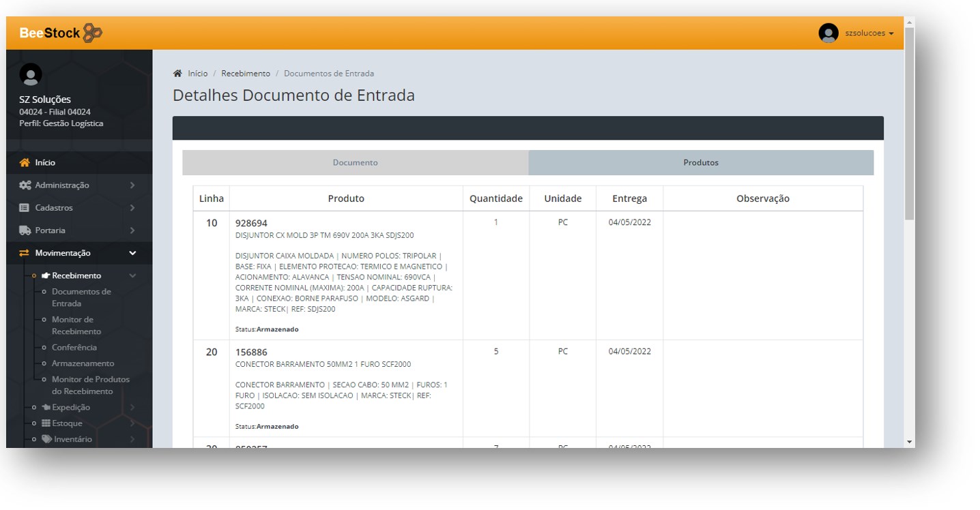Screen dimensions: 980x510
Task: Open Armazenamento in the sidebar
Action: coord(83,363)
